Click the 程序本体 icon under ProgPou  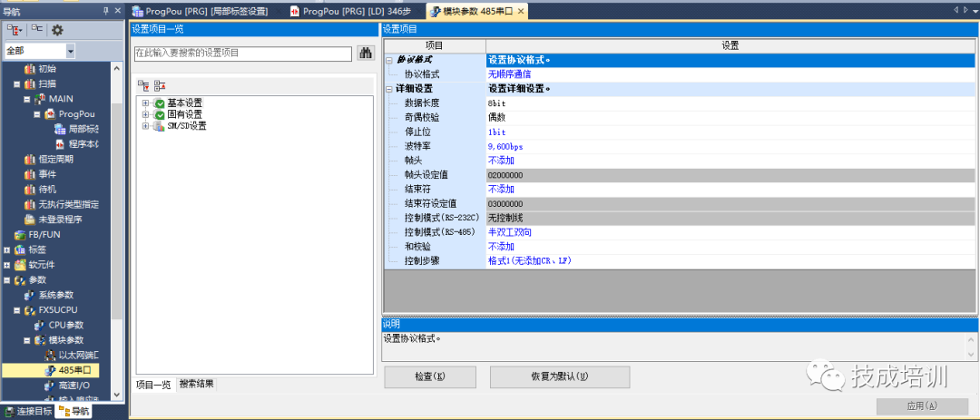(x=60, y=144)
